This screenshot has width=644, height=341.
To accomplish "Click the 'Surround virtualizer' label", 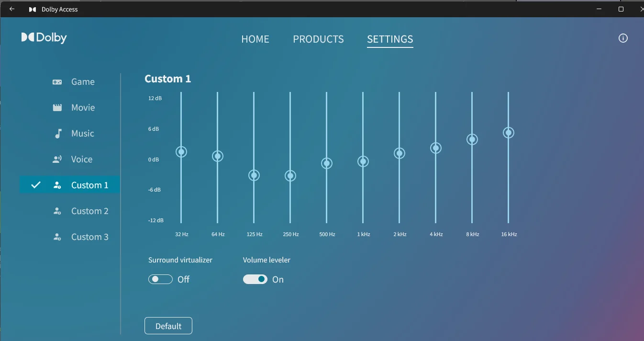I will pyautogui.click(x=180, y=260).
